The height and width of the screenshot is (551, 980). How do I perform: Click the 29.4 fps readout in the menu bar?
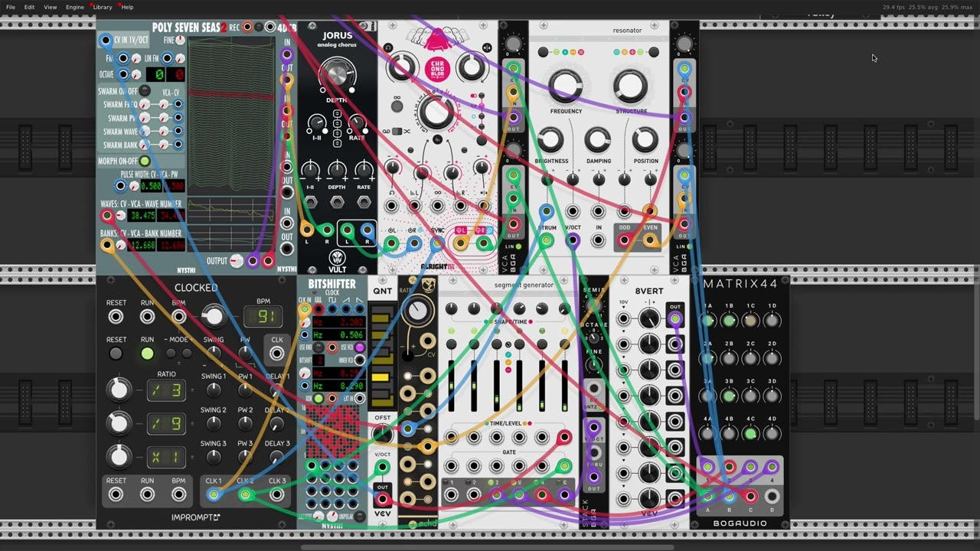click(x=894, y=7)
